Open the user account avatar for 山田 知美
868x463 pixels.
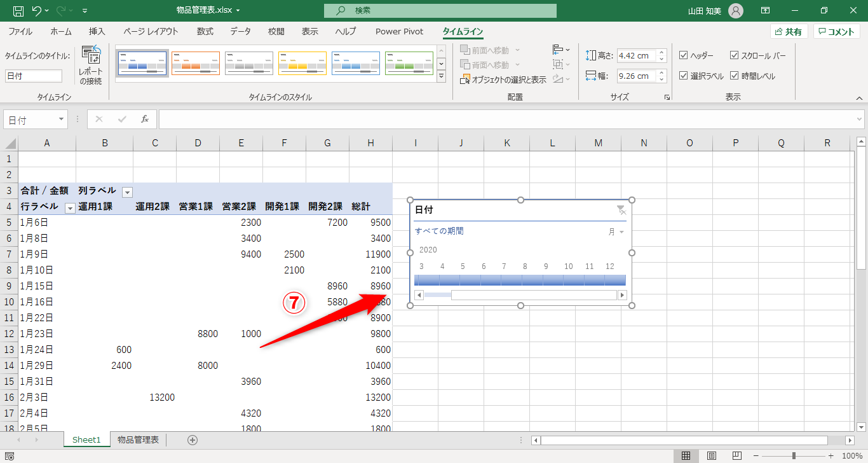pos(736,11)
